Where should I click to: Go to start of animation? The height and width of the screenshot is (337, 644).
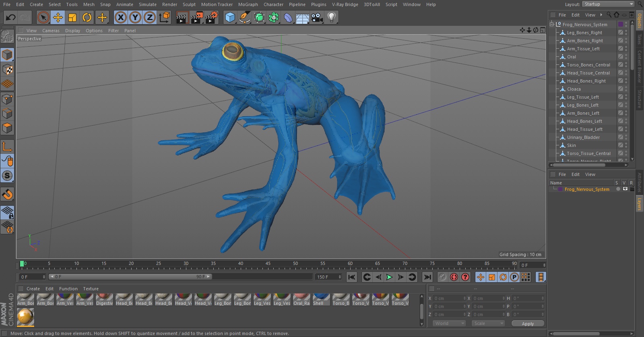pos(352,277)
